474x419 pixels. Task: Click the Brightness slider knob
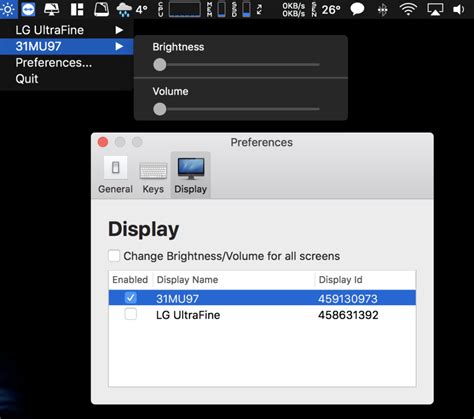[x=160, y=65]
